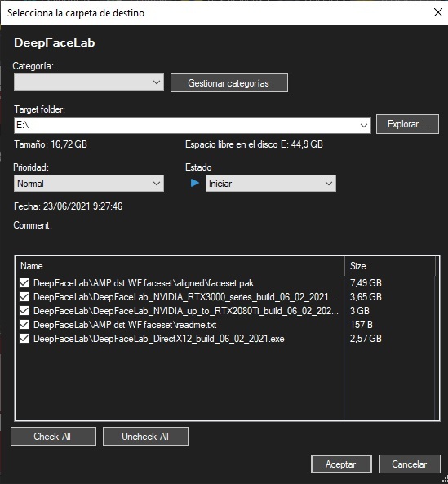Uncheck the NVIDIA_up_to_RTX2080Ti build checkbox

[24, 310]
